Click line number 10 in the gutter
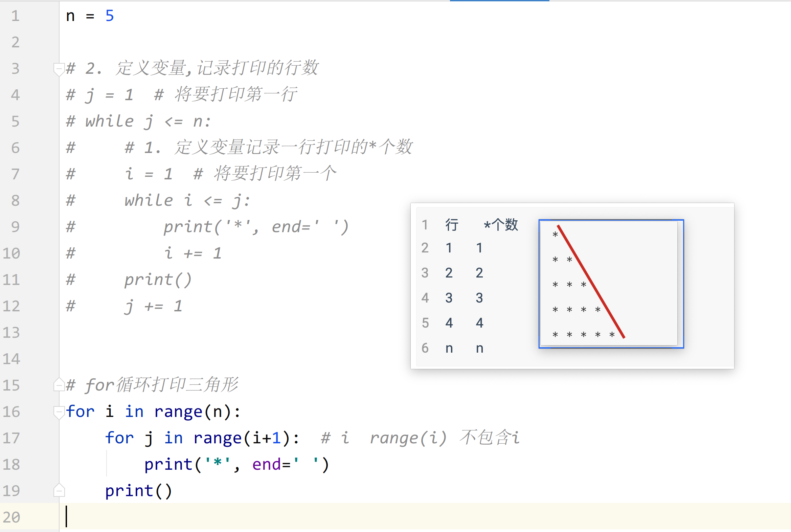Screen dimensions: 791x532 pos(12,253)
